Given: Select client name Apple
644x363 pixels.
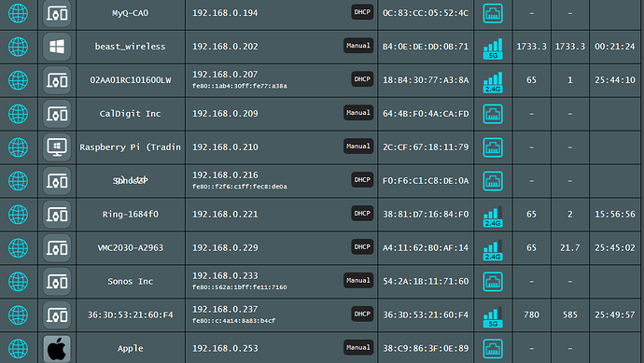Looking at the screenshot, I should click(x=130, y=349).
